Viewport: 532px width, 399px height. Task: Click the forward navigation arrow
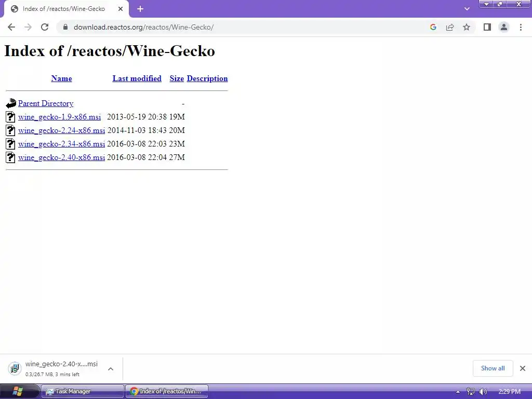pos(28,27)
